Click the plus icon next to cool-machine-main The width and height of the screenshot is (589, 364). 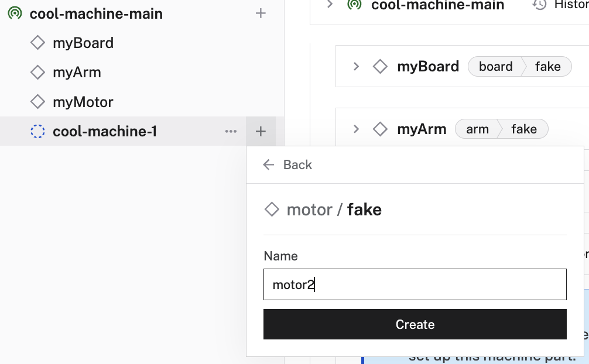pos(260,13)
